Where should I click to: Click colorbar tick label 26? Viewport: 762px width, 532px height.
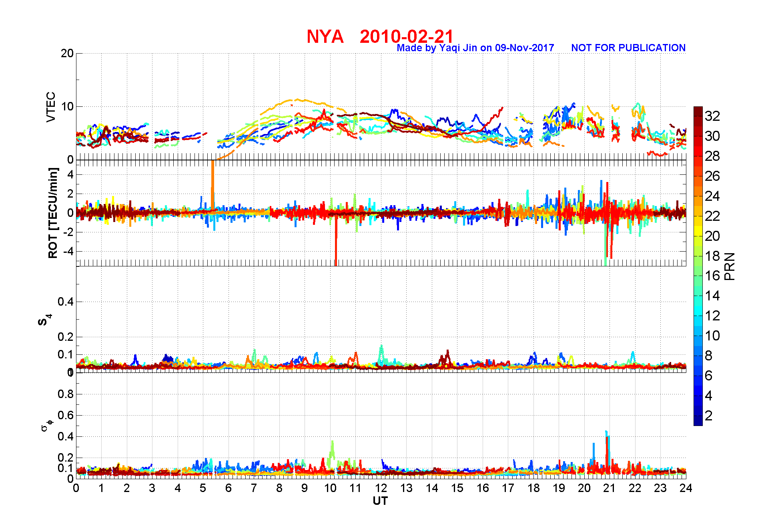(712, 176)
